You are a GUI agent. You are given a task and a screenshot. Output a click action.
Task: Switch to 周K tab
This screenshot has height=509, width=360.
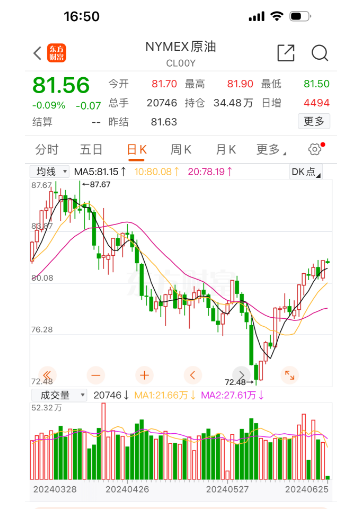pyautogui.click(x=181, y=150)
